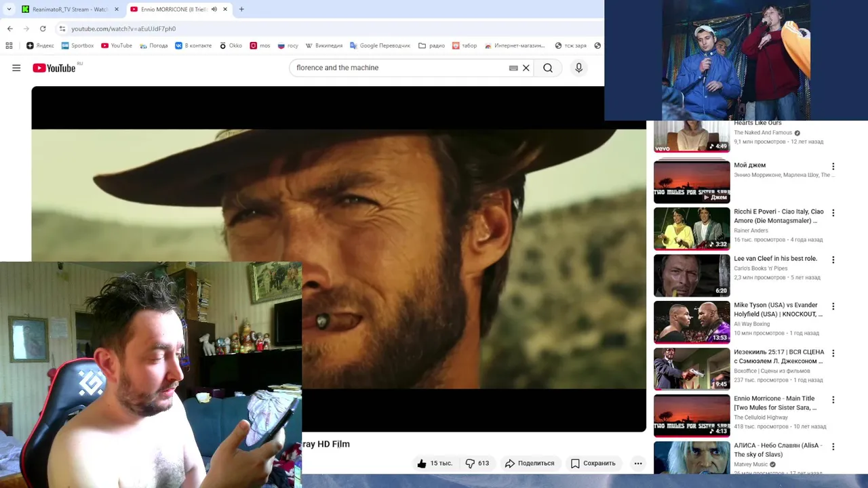Image resolution: width=868 pixels, height=488 pixels.
Task: Open Иезекииль 25:17 video title
Action: (779, 357)
